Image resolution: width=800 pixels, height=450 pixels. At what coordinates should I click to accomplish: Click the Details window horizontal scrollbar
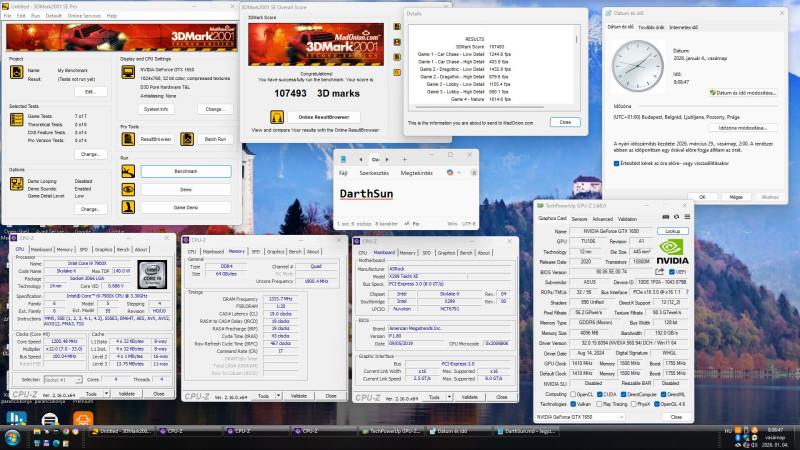(480, 107)
